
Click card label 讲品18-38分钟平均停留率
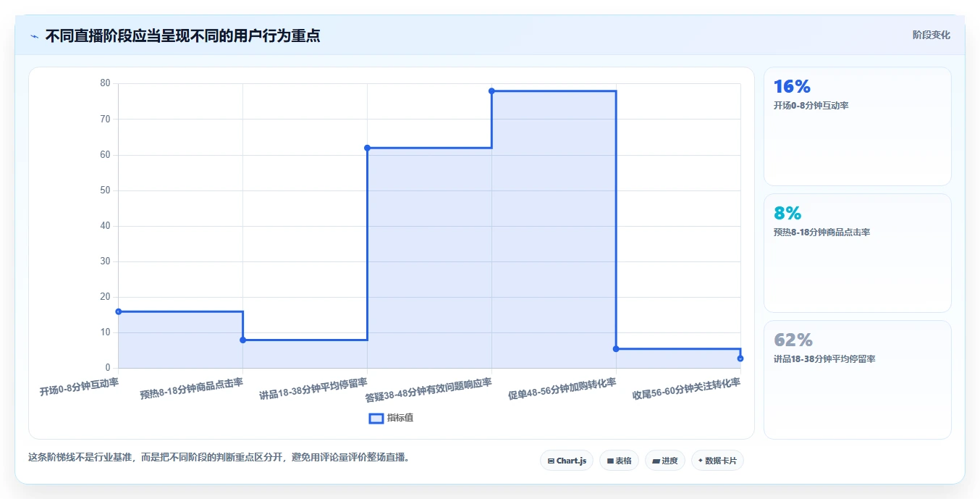click(x=824, y=359)
